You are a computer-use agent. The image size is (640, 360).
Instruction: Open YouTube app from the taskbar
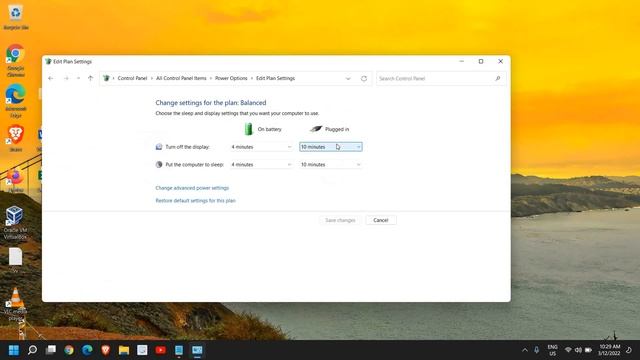(161, 350)
